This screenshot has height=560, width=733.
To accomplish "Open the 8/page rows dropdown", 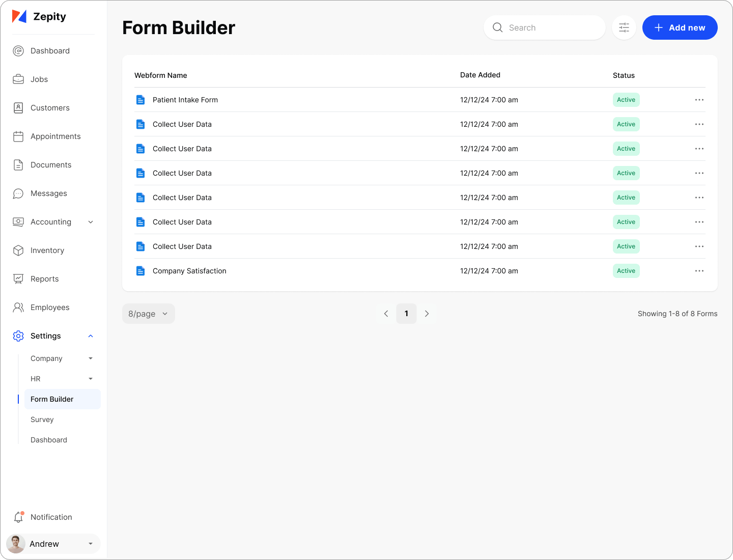I will (148, 314).
